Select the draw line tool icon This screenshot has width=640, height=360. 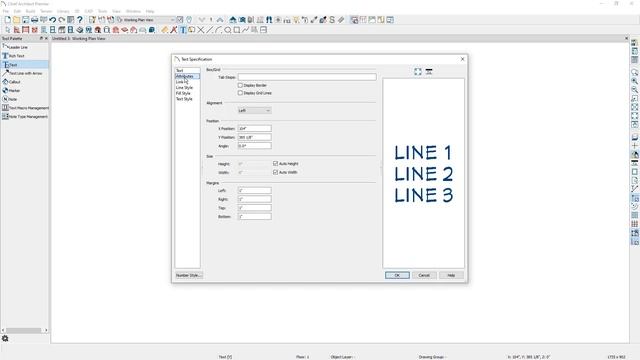pyautogui.click(x=210, y=30)
